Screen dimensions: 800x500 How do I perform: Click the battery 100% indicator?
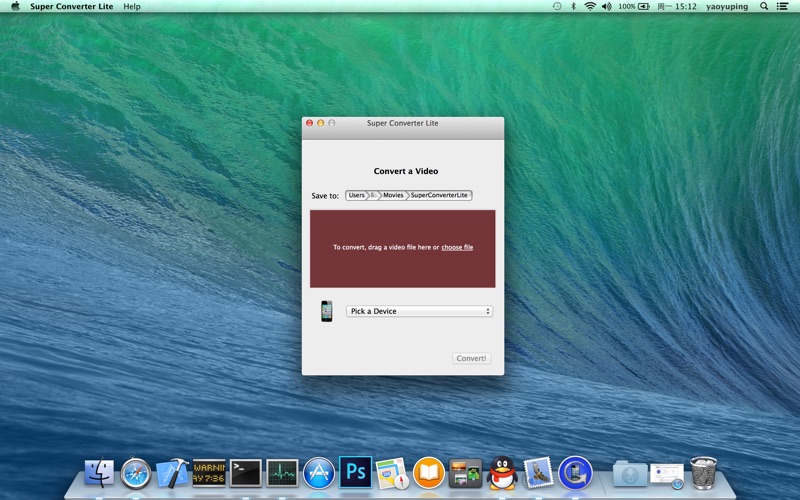(634, 6)
